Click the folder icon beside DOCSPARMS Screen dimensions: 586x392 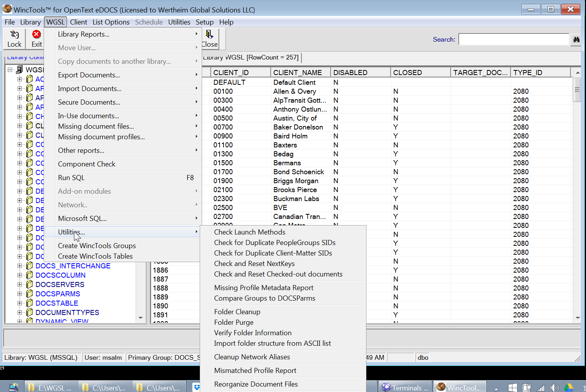click(x=29, y=294)
